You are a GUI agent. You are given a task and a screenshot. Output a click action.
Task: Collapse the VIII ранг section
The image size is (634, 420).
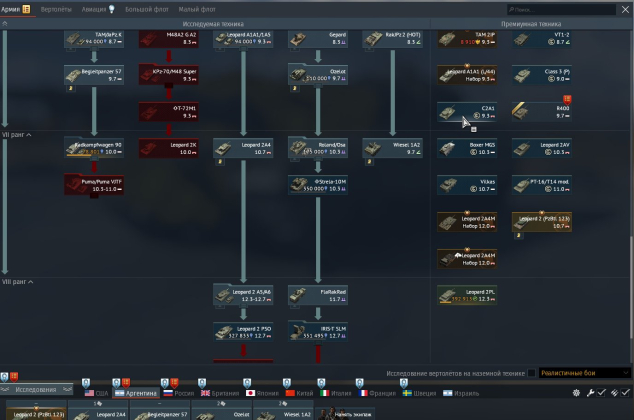pos(18,281)
